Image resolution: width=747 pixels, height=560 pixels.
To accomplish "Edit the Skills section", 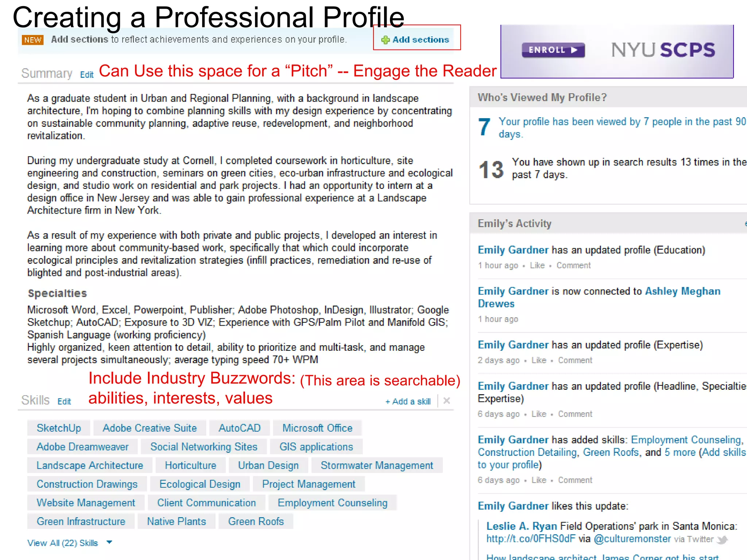I will point(64,401).
